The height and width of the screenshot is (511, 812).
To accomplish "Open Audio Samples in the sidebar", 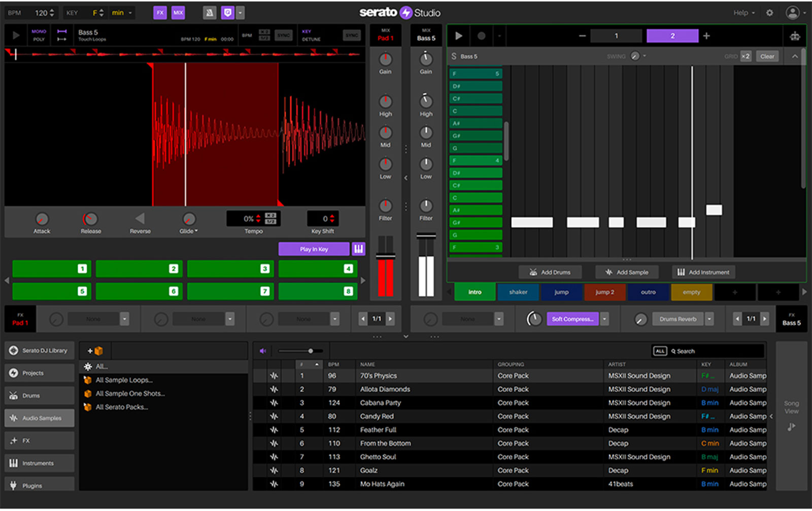I will click(x=40, y=418).
